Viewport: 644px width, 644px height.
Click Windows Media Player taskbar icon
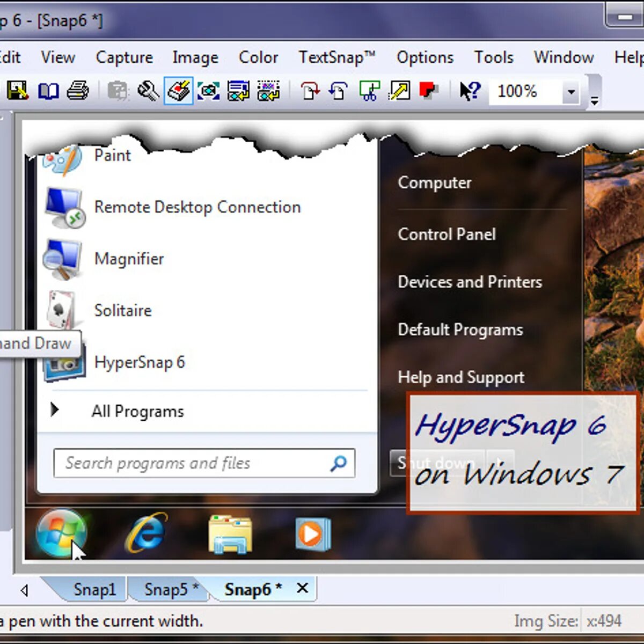click(313, 534)
